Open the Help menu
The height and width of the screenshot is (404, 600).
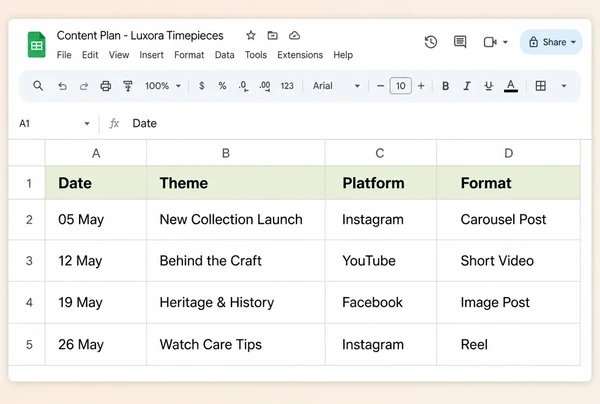point(343,55)
